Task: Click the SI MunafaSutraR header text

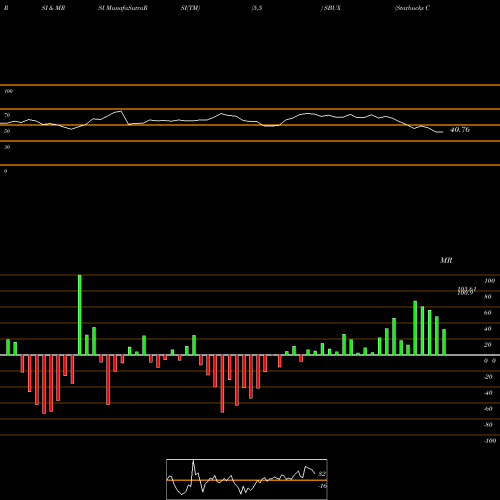Action: pyautogui.click(x=123, y=8)
